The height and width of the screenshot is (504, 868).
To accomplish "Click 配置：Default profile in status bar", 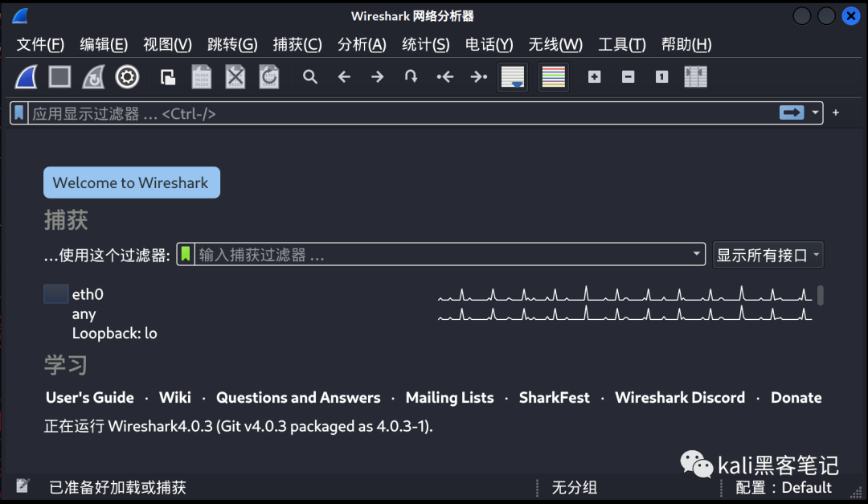I will (x=784, y=487).
